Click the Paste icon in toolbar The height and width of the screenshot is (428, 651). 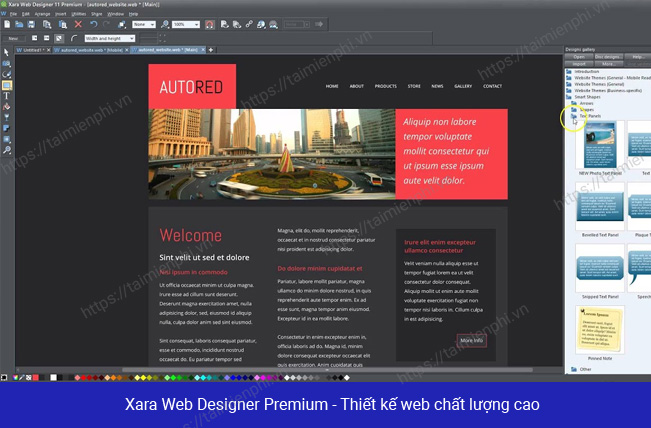point(62,24)
